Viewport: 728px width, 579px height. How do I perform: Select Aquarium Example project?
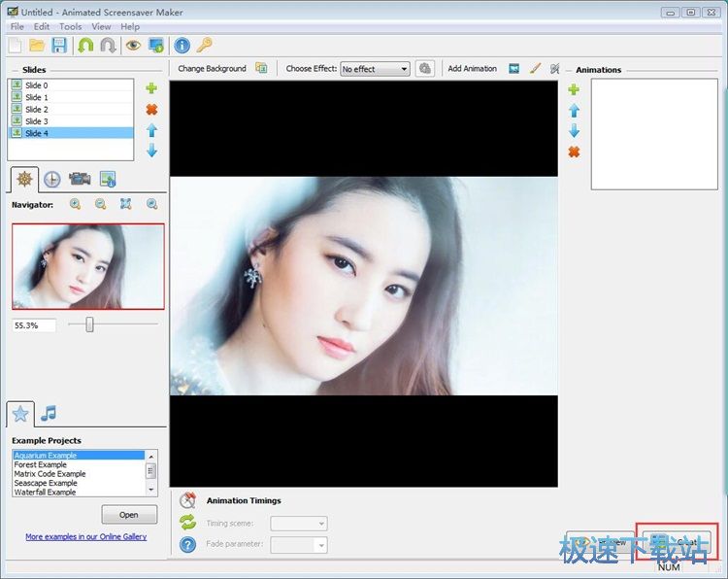pyautogui.click(x=79, y=456)
